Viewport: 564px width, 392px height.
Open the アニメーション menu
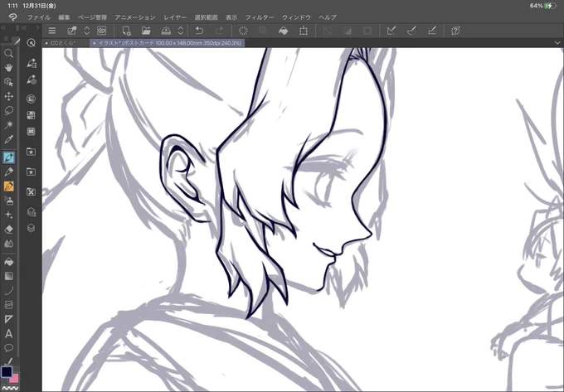(135, 17)
